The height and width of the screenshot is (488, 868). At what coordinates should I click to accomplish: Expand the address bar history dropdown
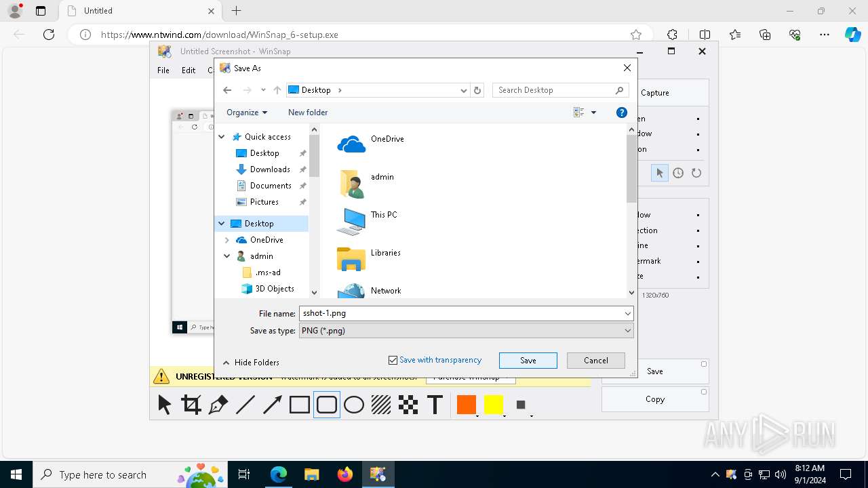click(464, 90)
